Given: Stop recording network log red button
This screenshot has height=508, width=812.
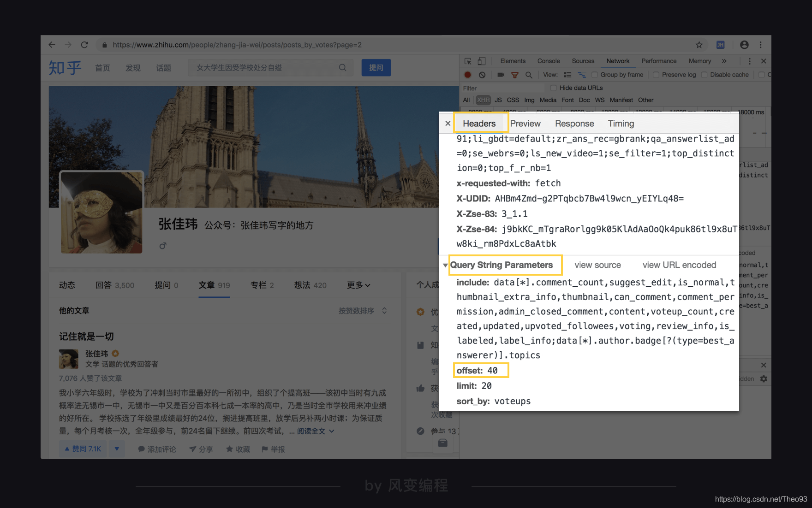Looking at the screenshot, I should pyautogui.click(x=468, y=75).
